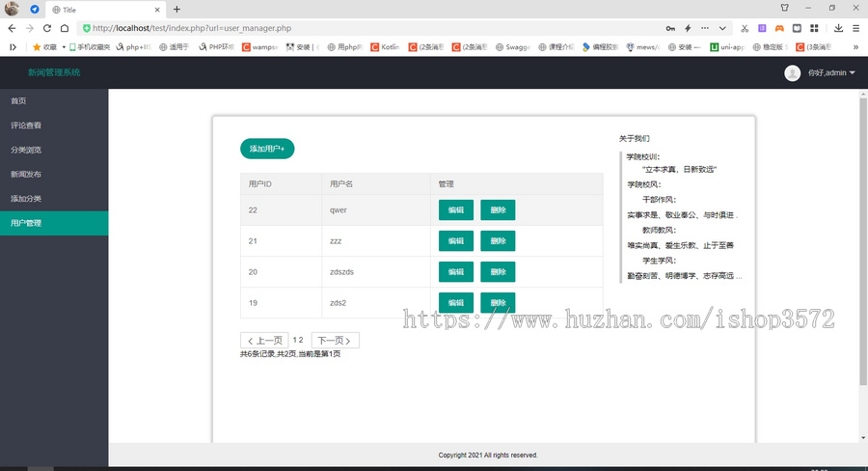Open the wampserver bookmark
Image resolution: width=868 pixels, height=471 pixels.
click(259, 47)
